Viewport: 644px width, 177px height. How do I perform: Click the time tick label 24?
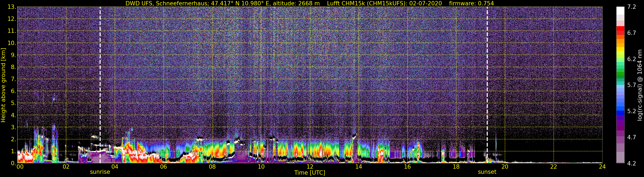pos(602,166)
